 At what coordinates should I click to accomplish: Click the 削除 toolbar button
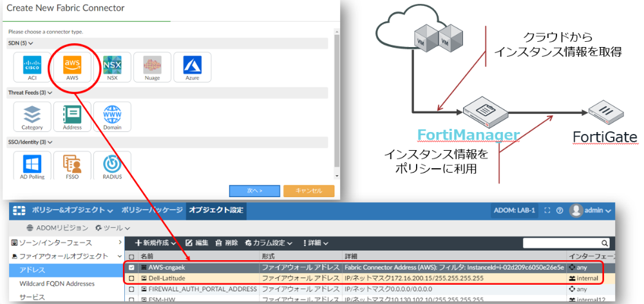(227, 243)
